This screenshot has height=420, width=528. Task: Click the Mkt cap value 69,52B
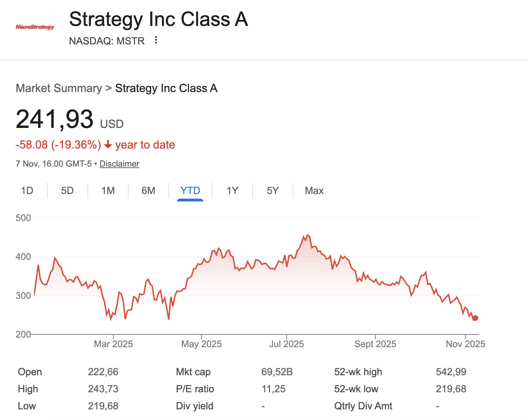point(277,372)
